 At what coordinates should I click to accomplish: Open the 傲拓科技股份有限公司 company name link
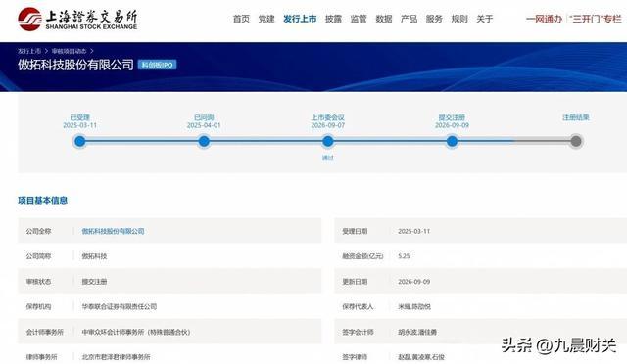pyautogui.click(x=114, y=231)
